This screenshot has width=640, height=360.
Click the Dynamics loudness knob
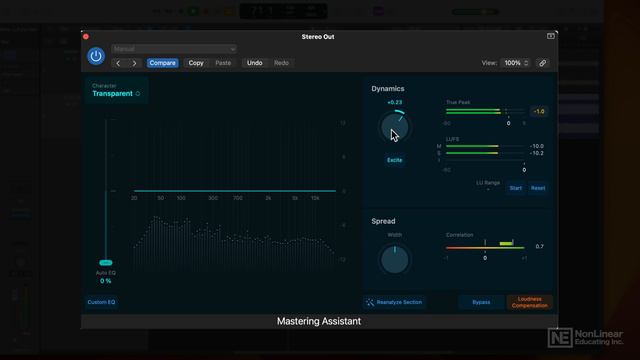[394, 127]
